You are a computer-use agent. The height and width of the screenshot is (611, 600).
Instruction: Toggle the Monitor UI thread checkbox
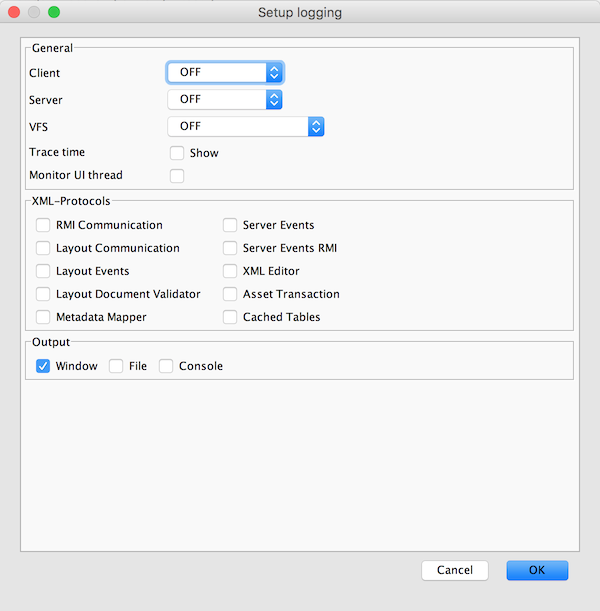coord(177,176)
